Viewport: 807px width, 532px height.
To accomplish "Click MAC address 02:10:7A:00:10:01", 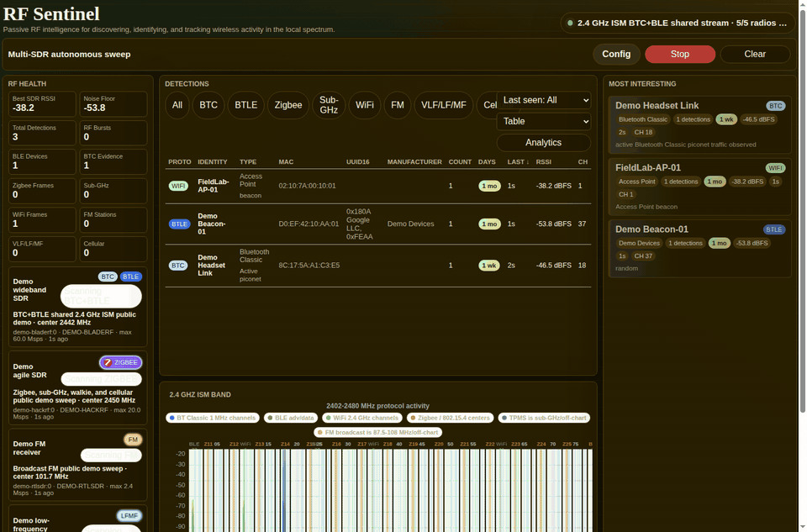I will tap(308, 186).
